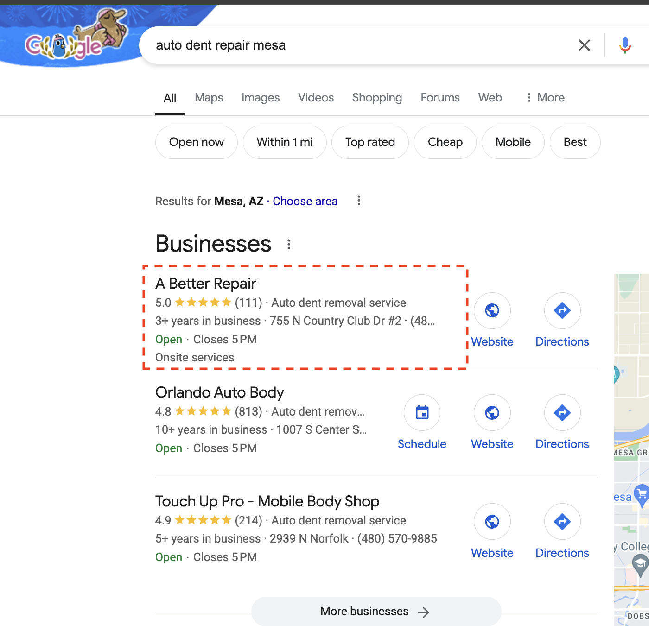Screen dimensions: 649x644
Task: Click the Choose area link
Action: point(305,202)
